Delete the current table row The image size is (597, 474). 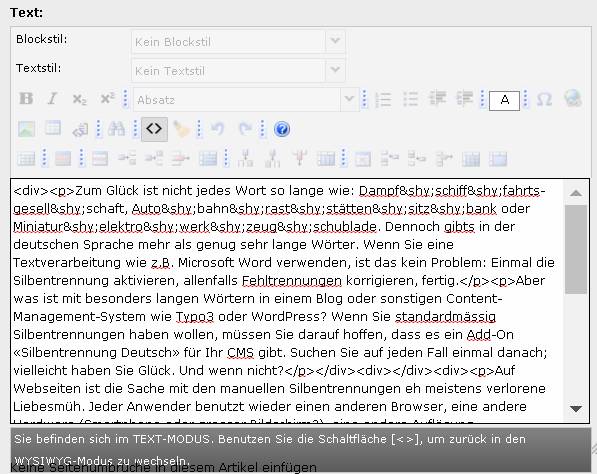180,158
